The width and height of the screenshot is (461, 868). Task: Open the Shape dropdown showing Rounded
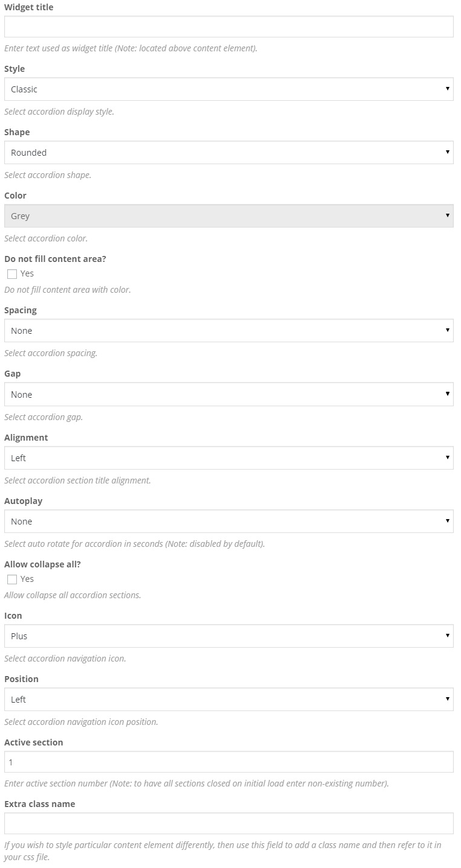click(228, 153)
